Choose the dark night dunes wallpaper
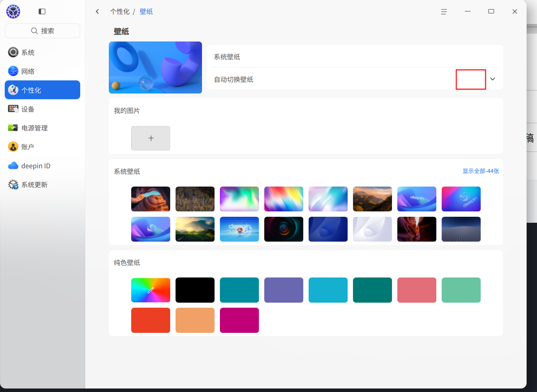 coord(461,229)
